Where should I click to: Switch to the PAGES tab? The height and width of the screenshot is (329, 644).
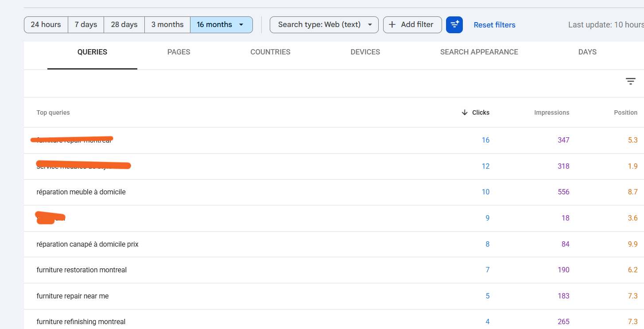179,52
